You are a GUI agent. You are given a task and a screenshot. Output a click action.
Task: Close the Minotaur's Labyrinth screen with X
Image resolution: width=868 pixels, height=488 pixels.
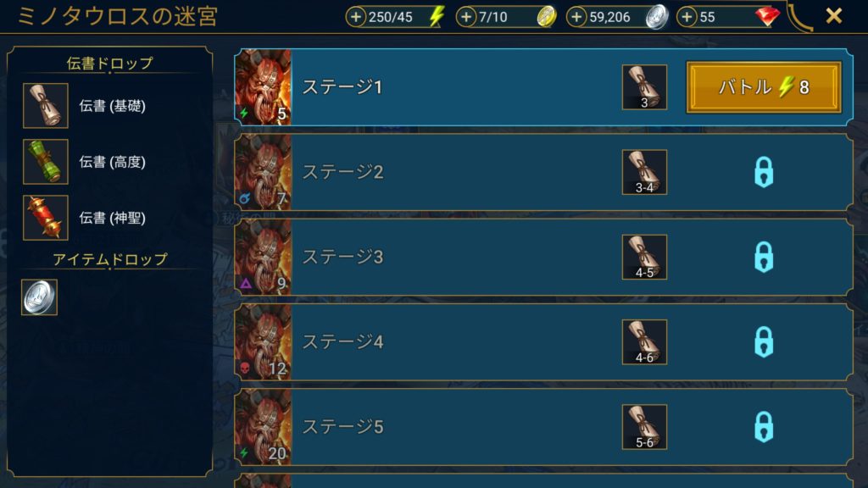click(834, 15)
